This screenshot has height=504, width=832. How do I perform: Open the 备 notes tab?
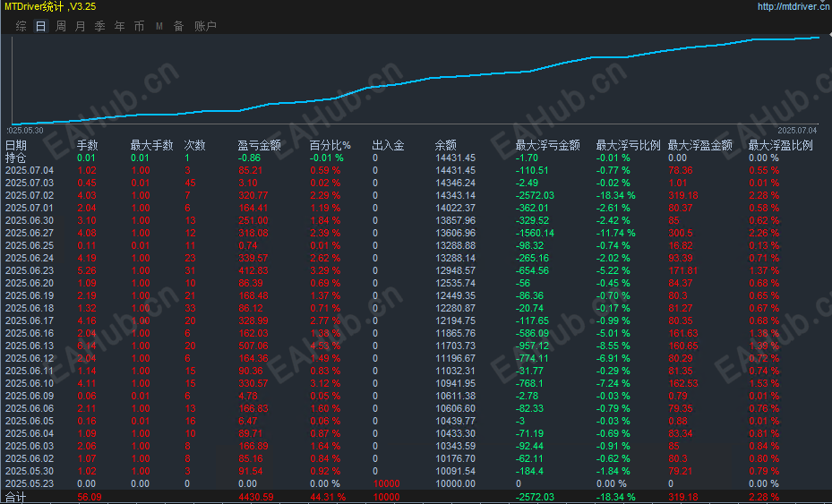coord(179,26)
